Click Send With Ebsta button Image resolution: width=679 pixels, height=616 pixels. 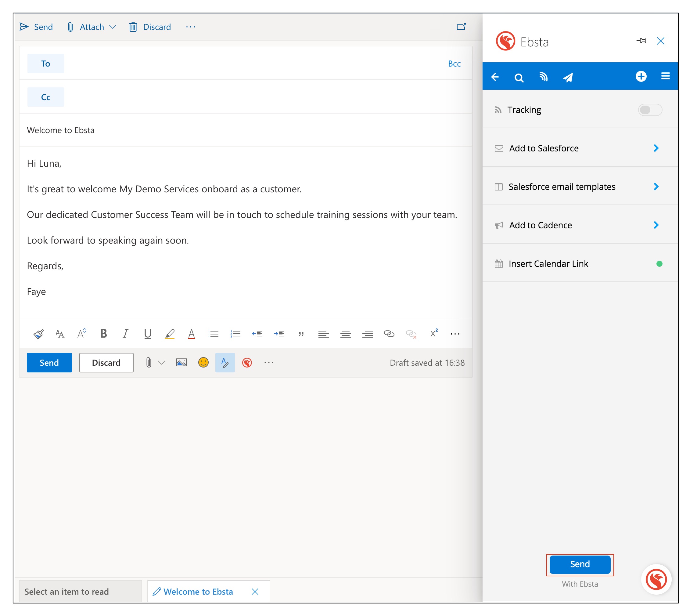pyautogui.click(x=580, y=564)
